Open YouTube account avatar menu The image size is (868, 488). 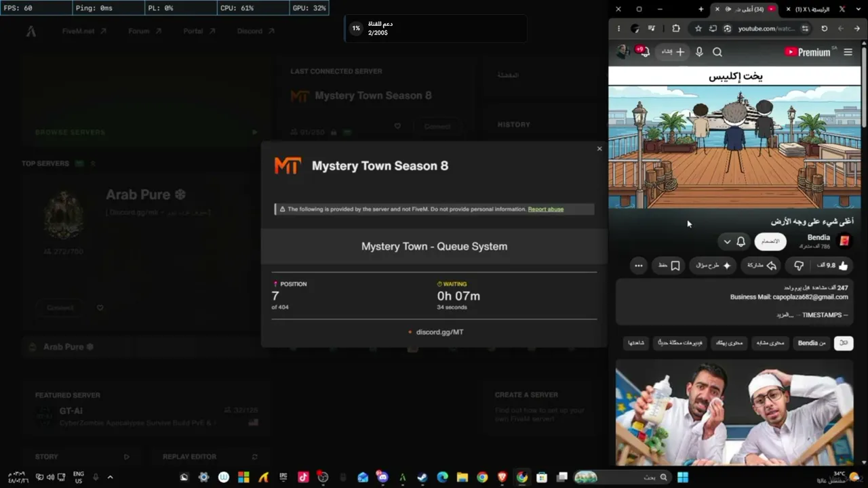click(x=623, y=52)
